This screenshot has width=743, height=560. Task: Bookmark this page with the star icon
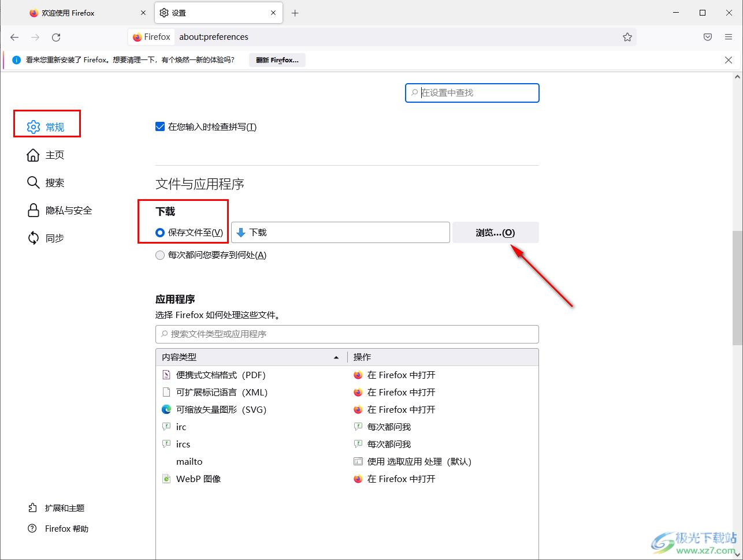tap(627, 37)
